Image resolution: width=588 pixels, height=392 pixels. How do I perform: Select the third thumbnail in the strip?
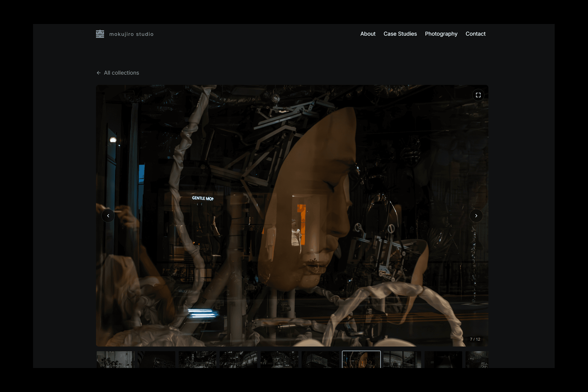[x=197, y=359]
